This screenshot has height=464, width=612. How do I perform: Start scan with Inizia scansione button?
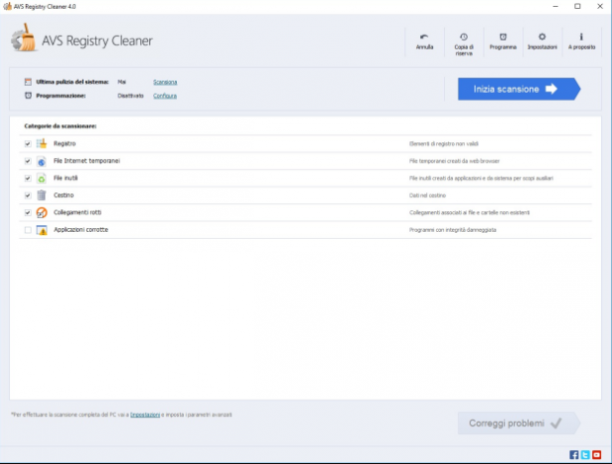click(519, 89)
